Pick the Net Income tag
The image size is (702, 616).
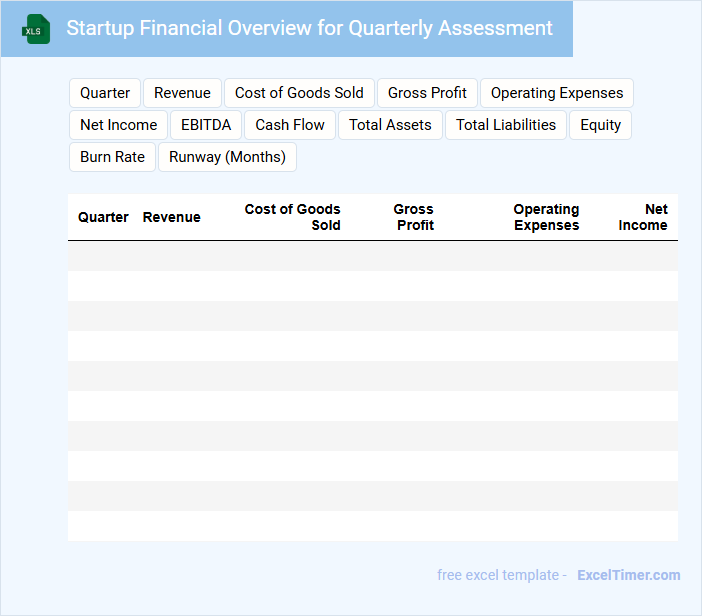[118, 125]
